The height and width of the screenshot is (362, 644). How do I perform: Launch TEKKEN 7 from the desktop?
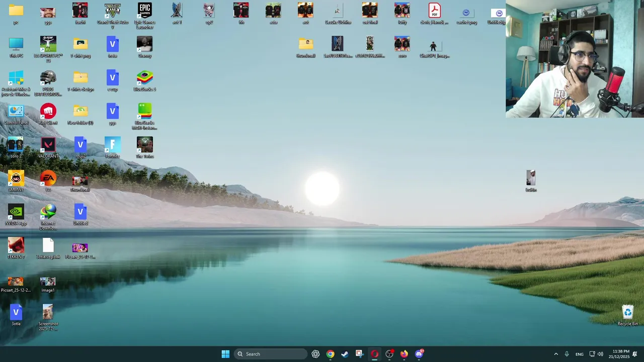pyautogui.click(x=16, y=248)
